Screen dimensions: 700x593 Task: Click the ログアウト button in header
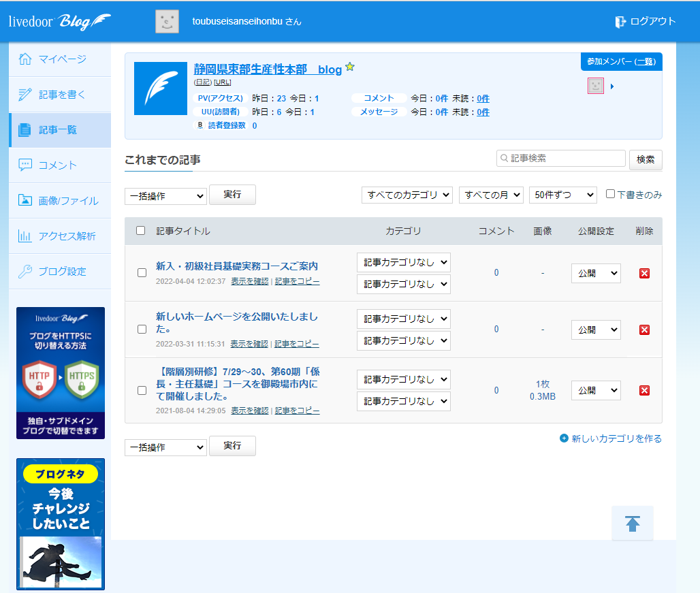click(x=645, y=21)
